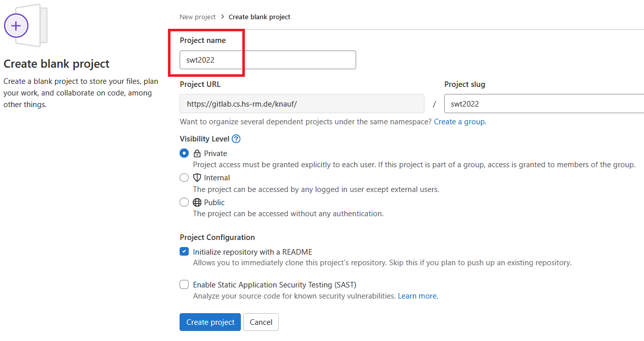Click the purple plus blank project icon
This screenshot has height=341, width=644.
point(16,25)
